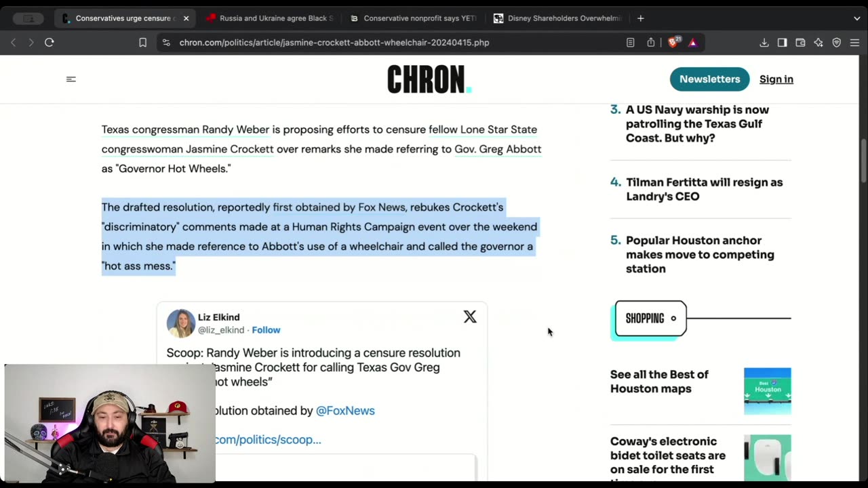Switch to Russia and Ukraine agree Black Sea tab

click(x=269, y=18)
